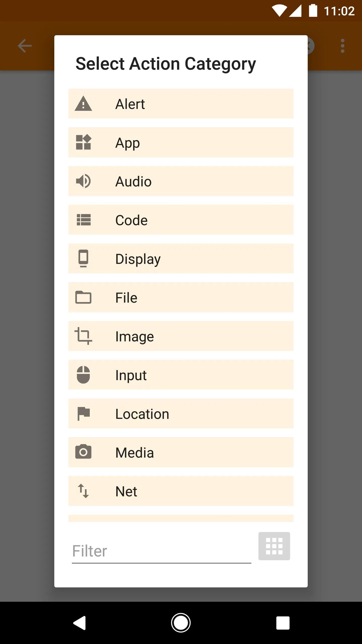Screen dimensions: 362x644
Task: Open the Alert action category
Action: (181, 104)
